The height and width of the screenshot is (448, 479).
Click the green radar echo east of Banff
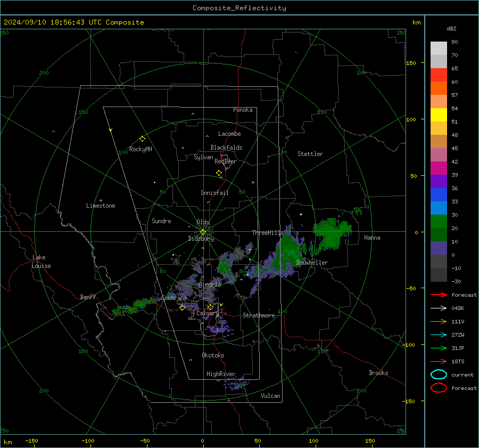coord(135,306)
